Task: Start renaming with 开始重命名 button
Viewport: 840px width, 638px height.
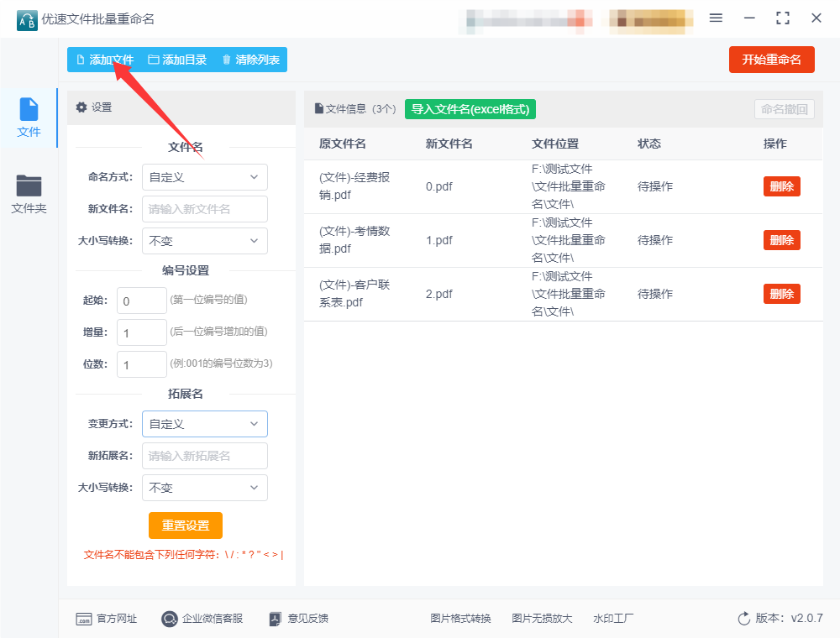Action: (771, 60)
